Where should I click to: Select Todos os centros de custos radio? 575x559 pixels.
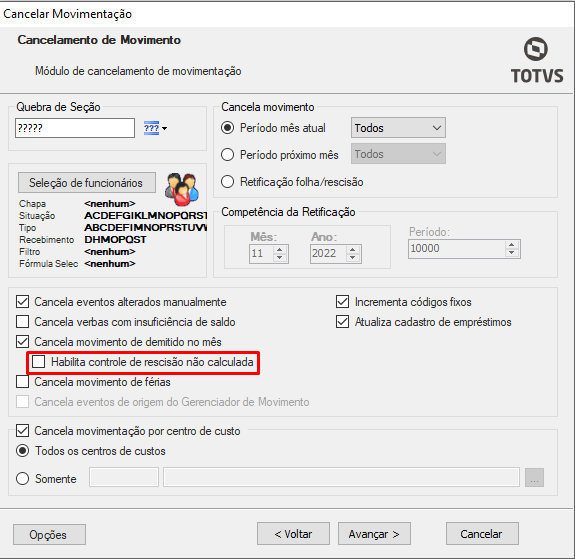pos(22,451)
